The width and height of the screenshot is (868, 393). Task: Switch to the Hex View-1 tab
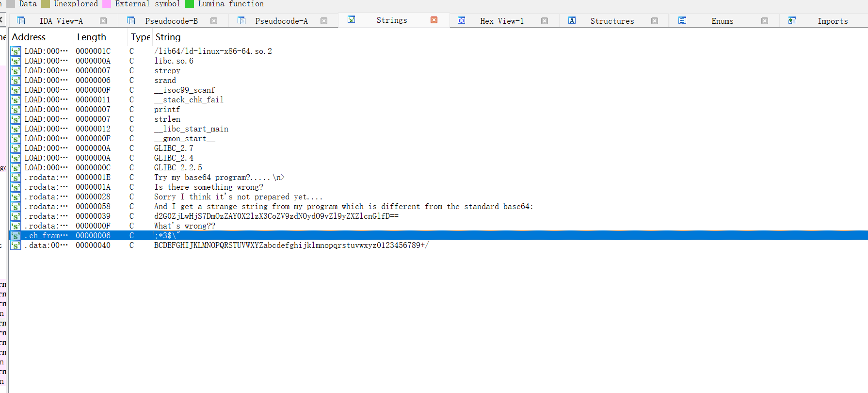click(x=502, y=21)
